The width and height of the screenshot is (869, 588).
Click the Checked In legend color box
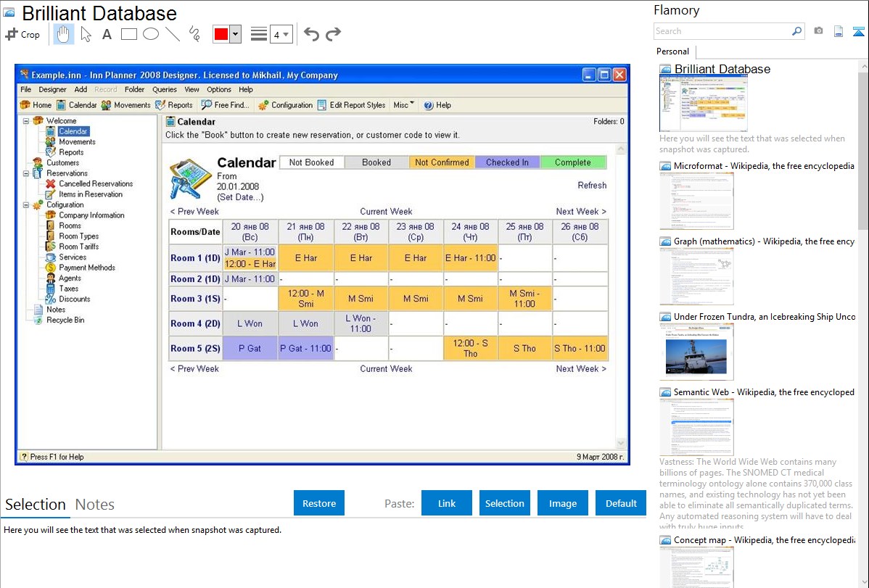point(507,162)
